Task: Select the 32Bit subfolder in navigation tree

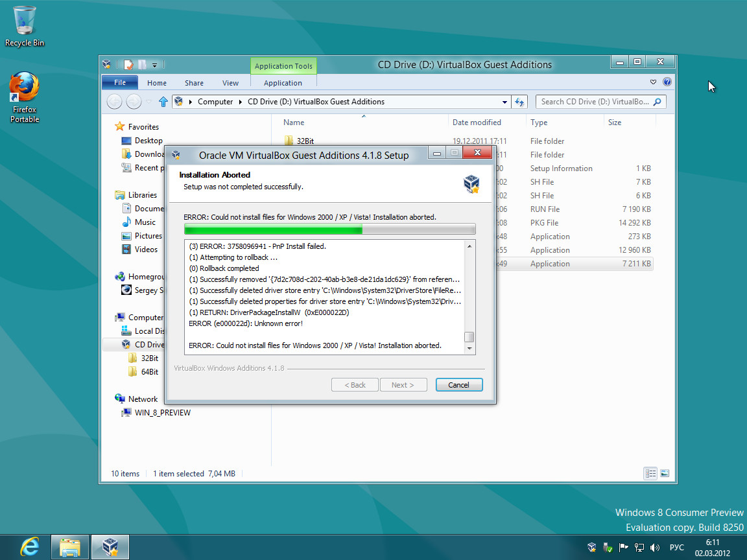Action: pos(150,358)
